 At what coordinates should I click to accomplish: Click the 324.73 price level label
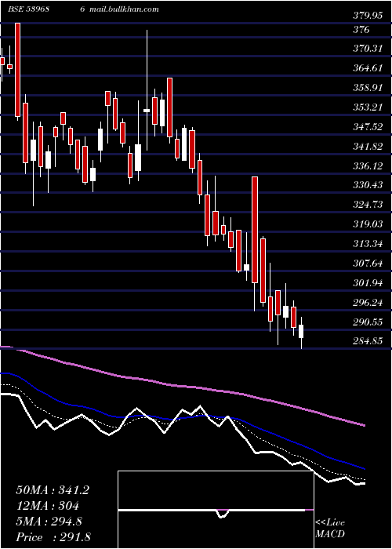click(x=368, y=205)
